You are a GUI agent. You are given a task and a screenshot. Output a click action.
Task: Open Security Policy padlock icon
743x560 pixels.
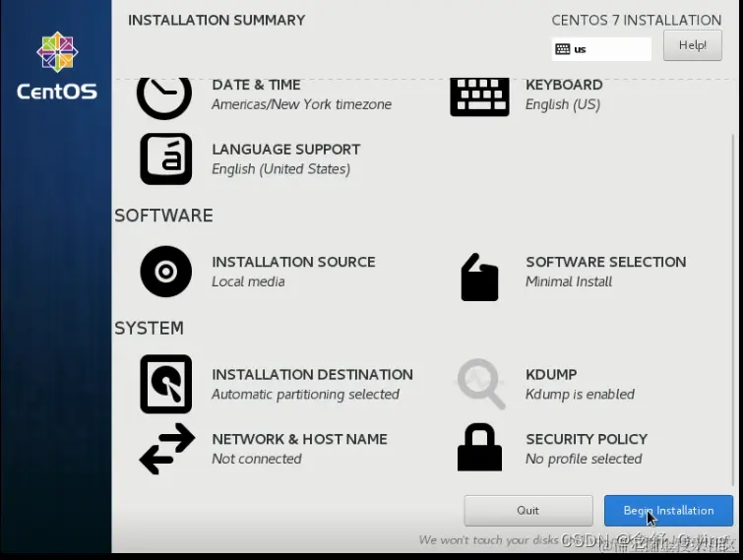pos(479,447)
